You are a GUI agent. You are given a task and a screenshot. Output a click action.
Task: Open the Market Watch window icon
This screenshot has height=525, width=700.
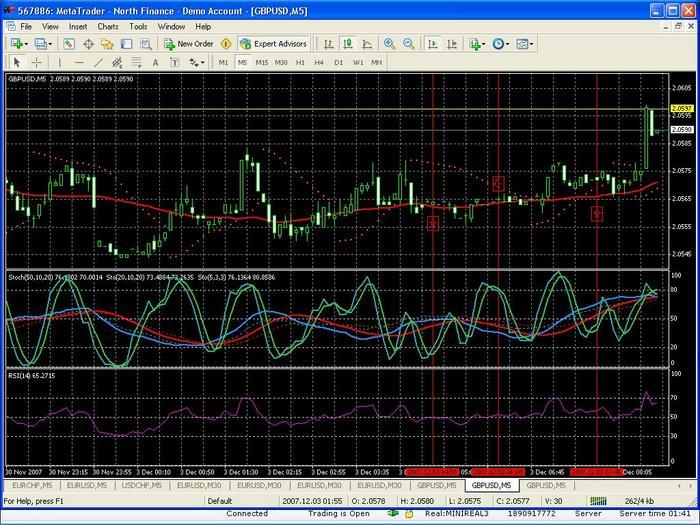pos(69,44)
